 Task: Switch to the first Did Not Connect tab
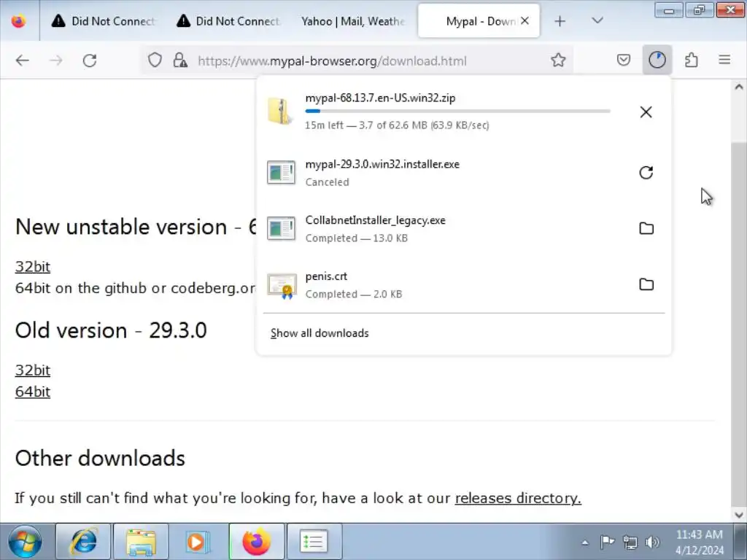tap(103, 21)
